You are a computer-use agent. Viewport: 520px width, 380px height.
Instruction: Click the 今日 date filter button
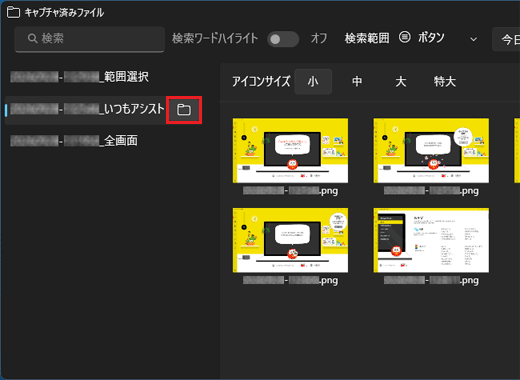(507, 39)
